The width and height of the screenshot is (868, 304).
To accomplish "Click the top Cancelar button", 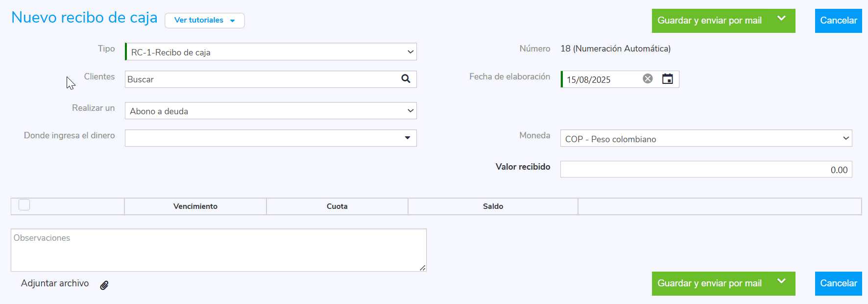I will [838, 21].
